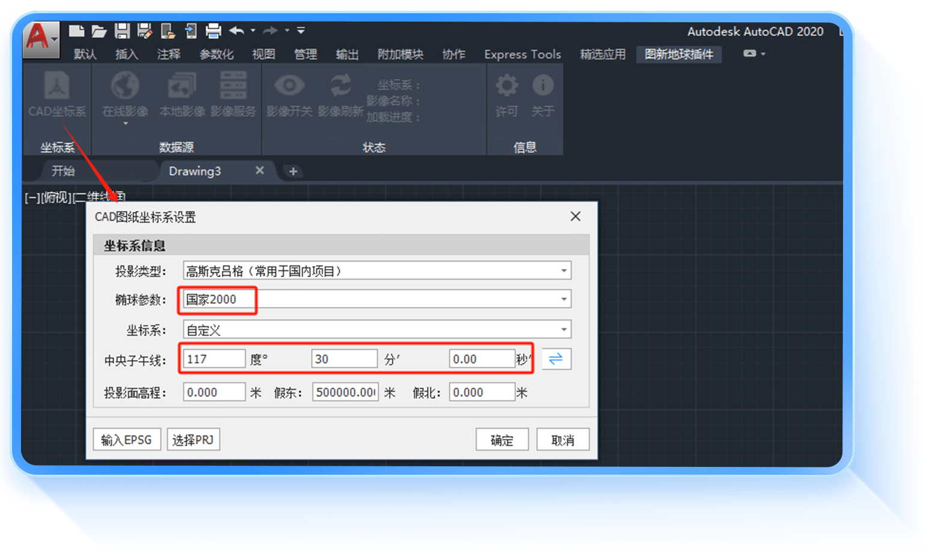Select the Drawing3 document tab
This screenshot has width=938, height=560.
pyautogui.click(x=195, y=171)
